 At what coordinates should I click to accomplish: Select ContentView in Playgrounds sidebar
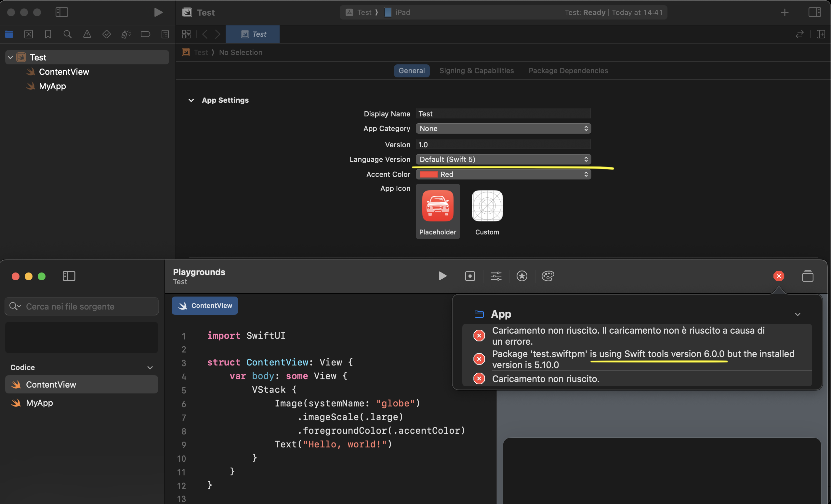pyautogui.click(x=82, y=385)
